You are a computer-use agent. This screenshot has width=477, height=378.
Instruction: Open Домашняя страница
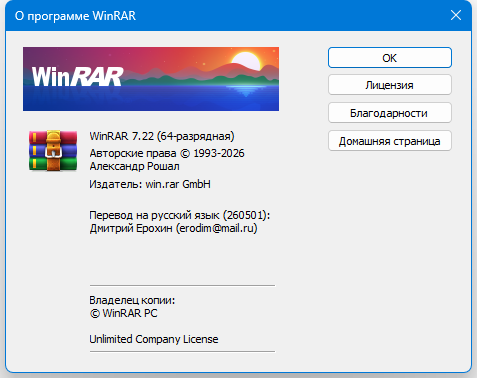pyautogui.click(x=390, y=141)
